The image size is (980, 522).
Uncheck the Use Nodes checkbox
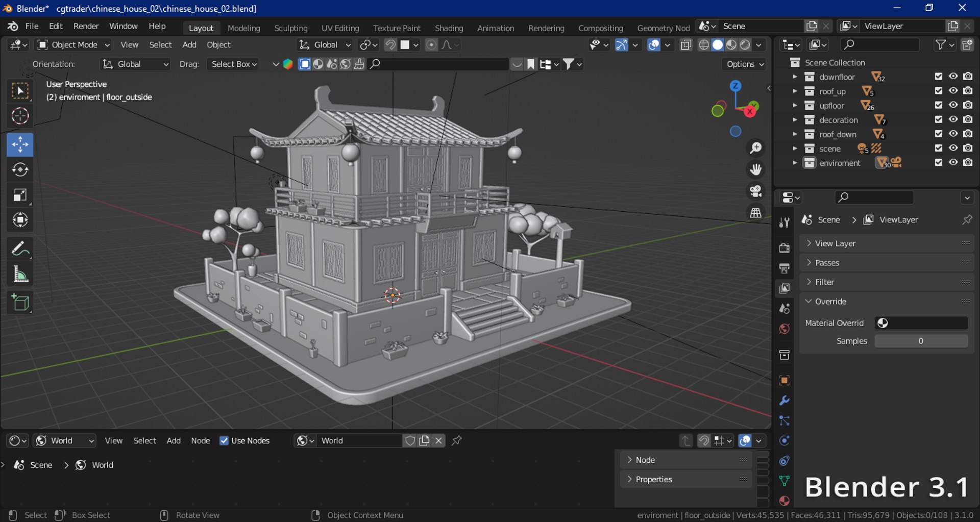point(224,440)
